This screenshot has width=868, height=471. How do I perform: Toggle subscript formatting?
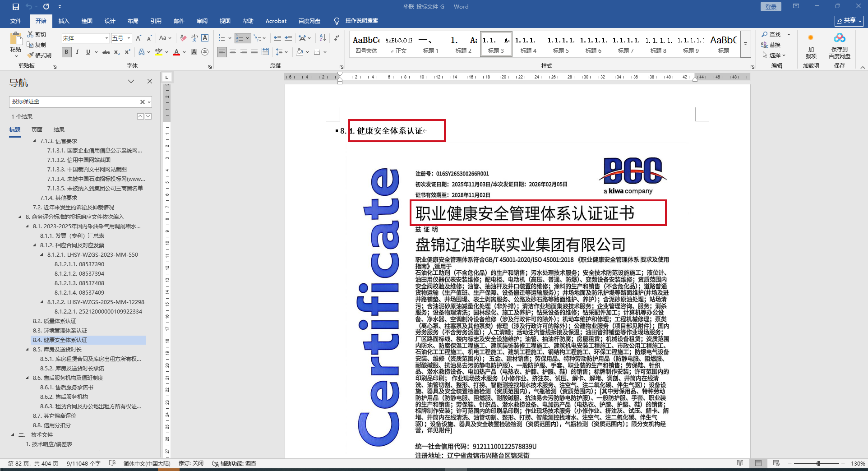click(117, 52)
